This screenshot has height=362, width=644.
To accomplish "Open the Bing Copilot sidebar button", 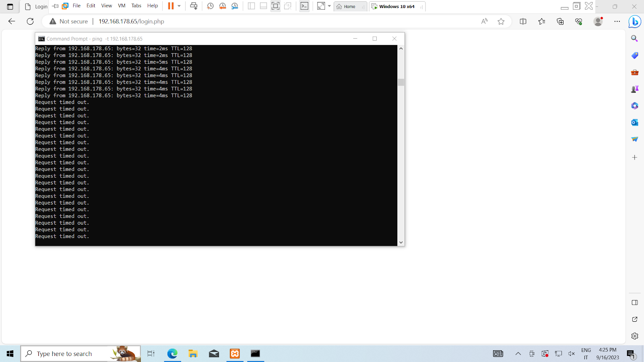I will point(635,22).
